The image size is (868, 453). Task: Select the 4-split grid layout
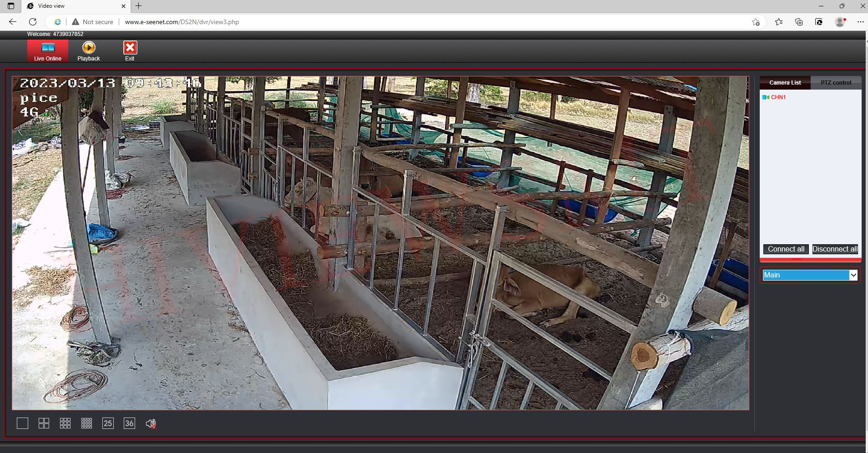pyautogui.click(x=44, y=423)
